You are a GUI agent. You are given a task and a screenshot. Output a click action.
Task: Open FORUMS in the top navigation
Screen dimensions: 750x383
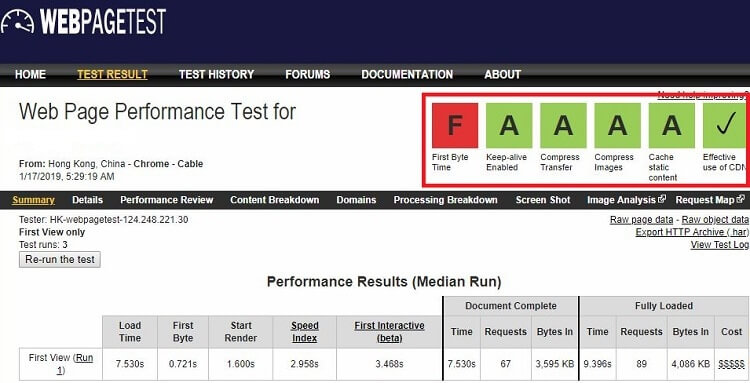(308, 75)
